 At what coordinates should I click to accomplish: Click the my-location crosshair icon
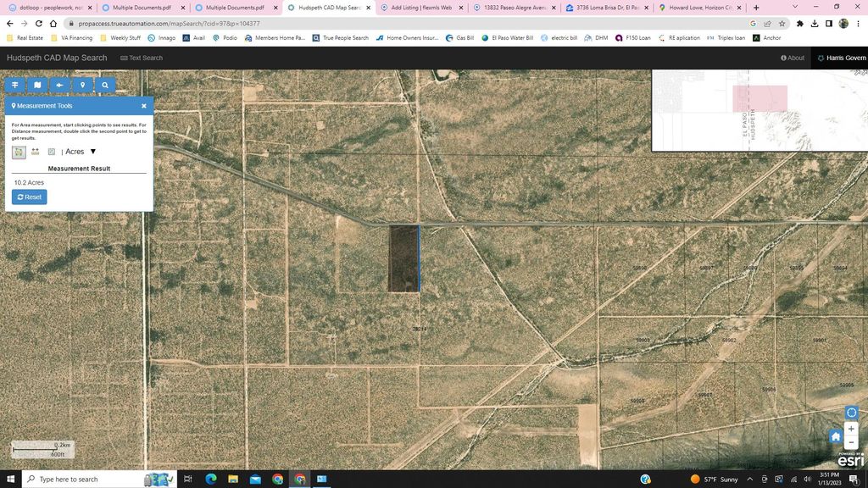pos(852,412)
